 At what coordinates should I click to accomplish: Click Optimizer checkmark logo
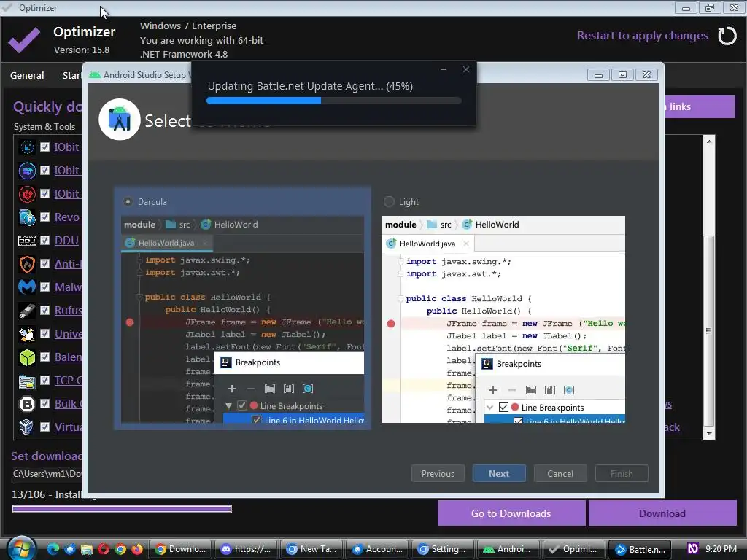click(x=24, y=39)
